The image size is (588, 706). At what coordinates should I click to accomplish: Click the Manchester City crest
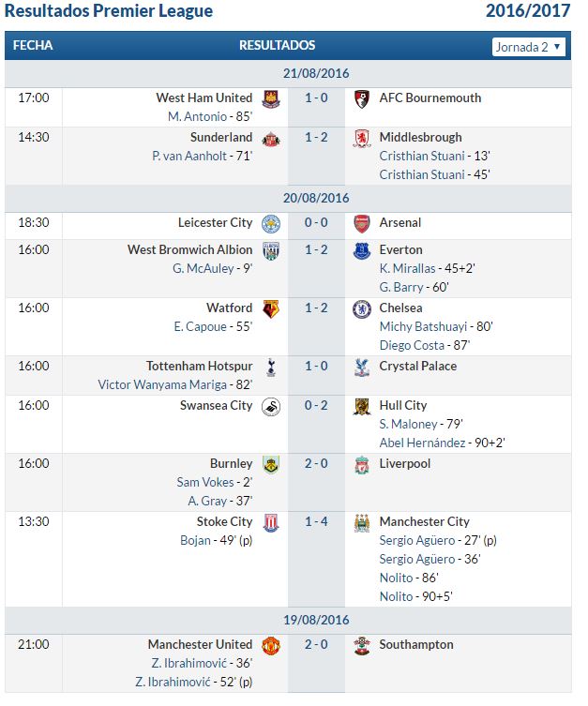(362, 522)
